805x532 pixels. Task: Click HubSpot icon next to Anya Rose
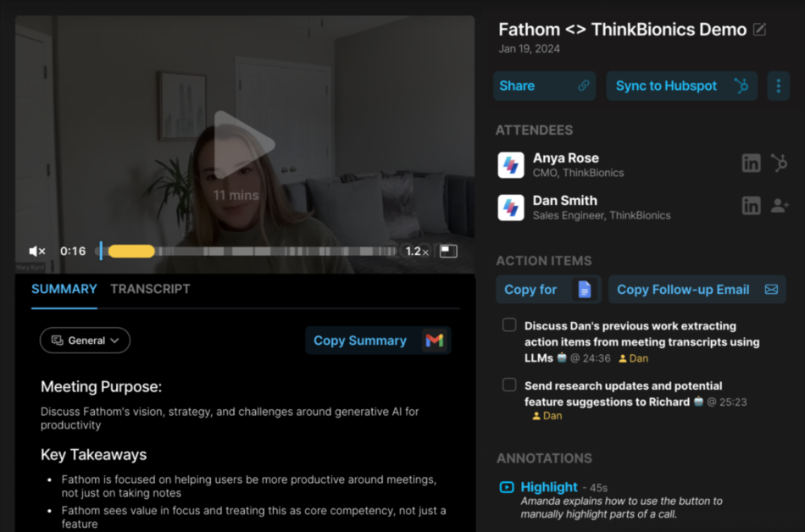(x=779, y=163)
